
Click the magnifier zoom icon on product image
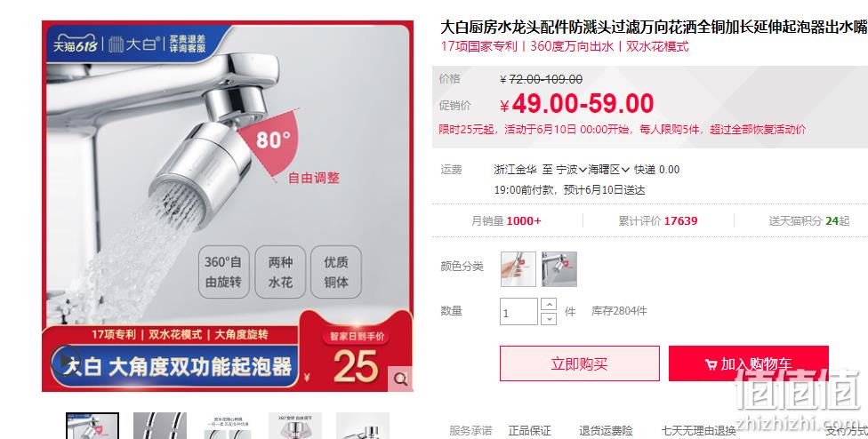[x=401, y=379]
